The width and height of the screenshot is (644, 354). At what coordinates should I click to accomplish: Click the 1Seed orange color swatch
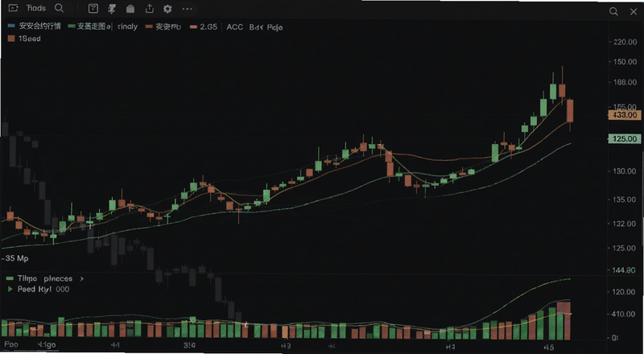click(x=11, y=39)
